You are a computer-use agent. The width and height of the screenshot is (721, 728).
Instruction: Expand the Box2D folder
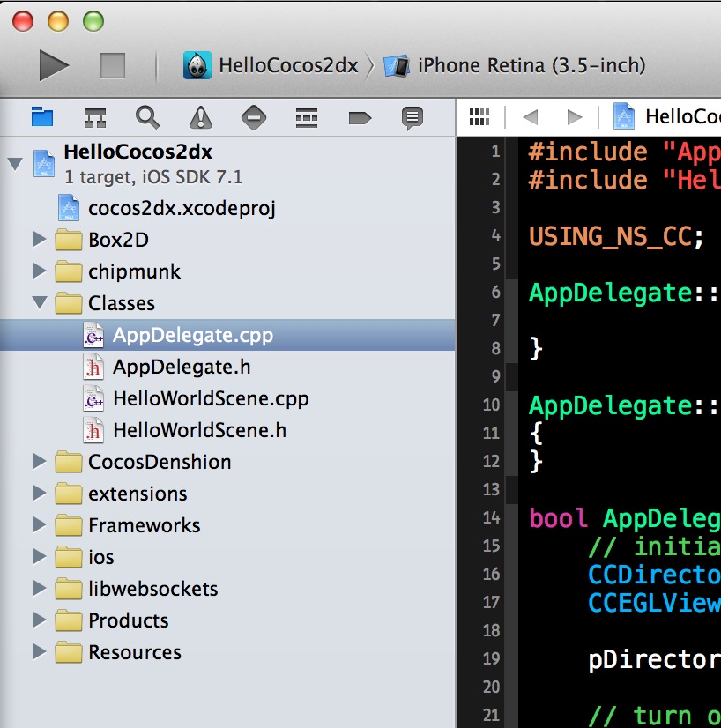(40, 240)
